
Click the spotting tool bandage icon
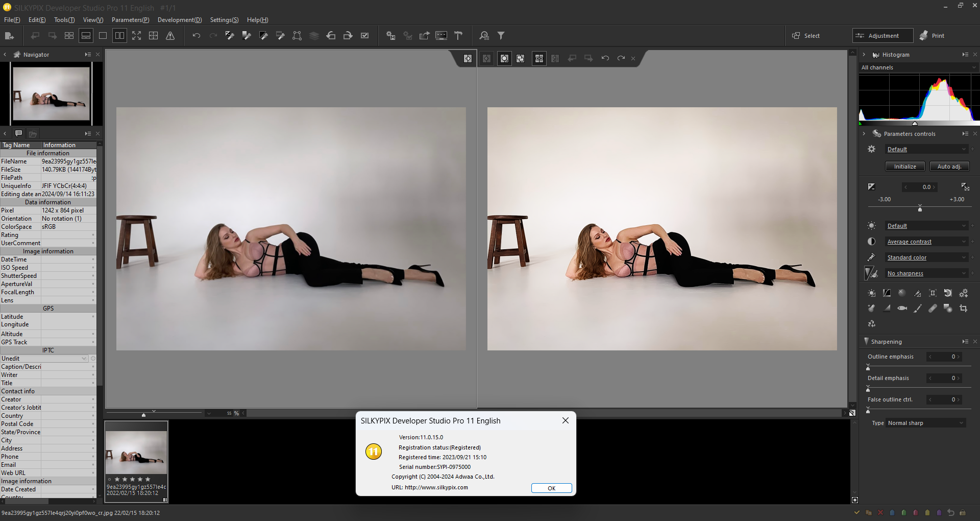(933, 309)
